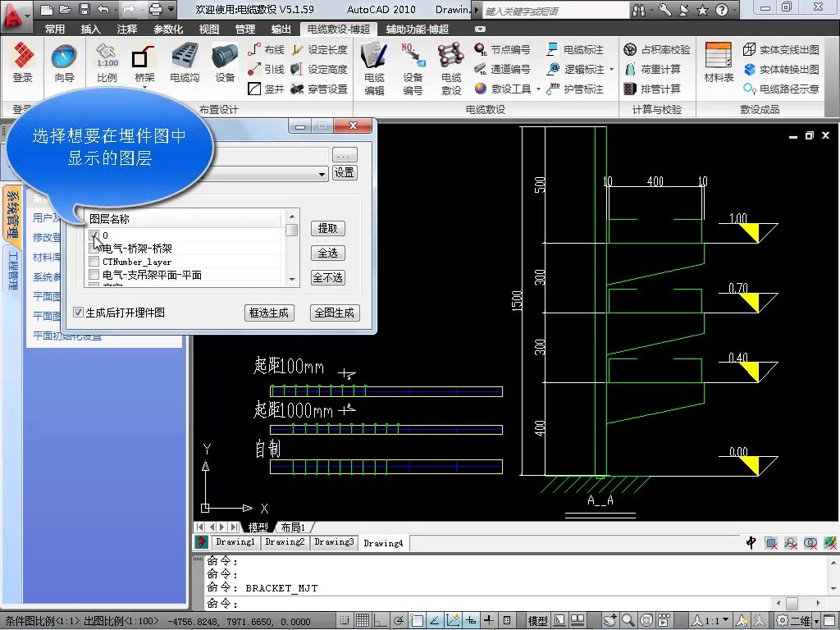
Task: Click the 引线 leader line tool
Action: pos(267,69)
